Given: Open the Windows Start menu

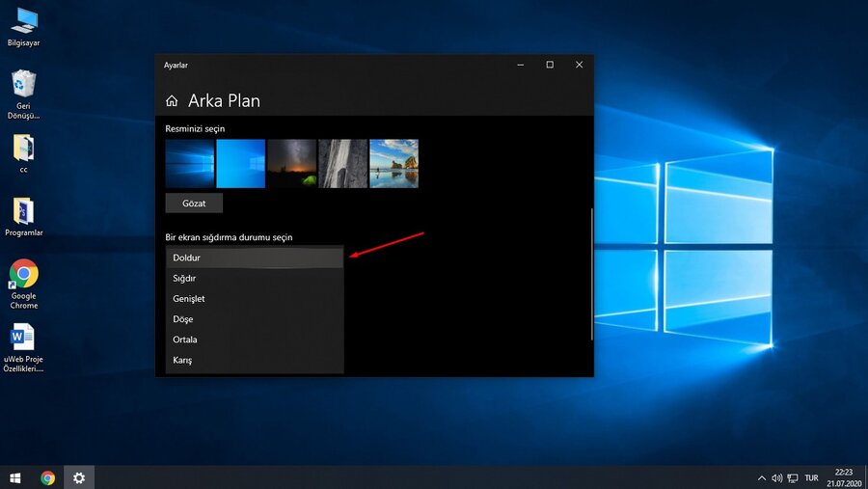Looking at the screenshot, I should pyautogui.click(x=15, y=477).
